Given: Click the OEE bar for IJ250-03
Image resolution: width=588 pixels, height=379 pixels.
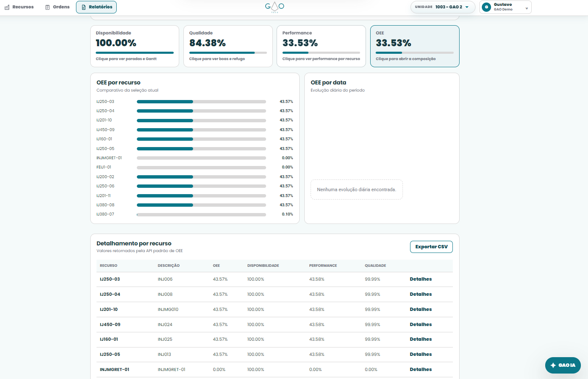Looking at the screenshot, I should (201, 102).
